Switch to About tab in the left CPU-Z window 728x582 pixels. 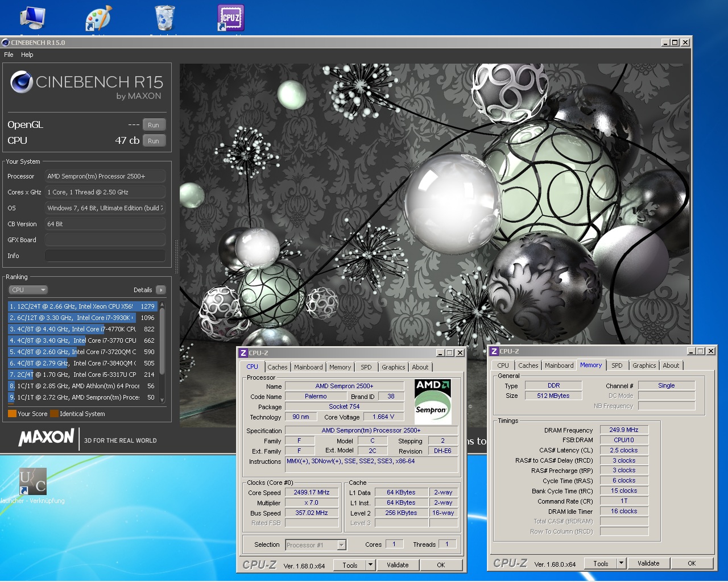420,367
